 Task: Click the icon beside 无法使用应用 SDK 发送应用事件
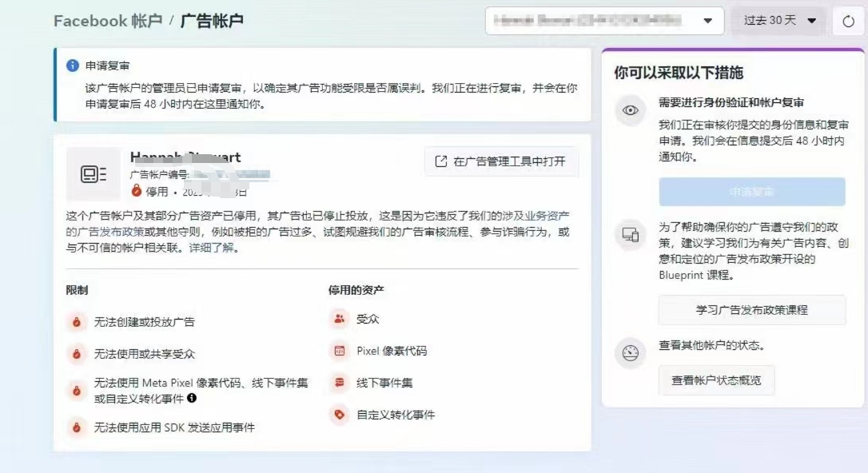pyautogui.click(x=77, y=427)
